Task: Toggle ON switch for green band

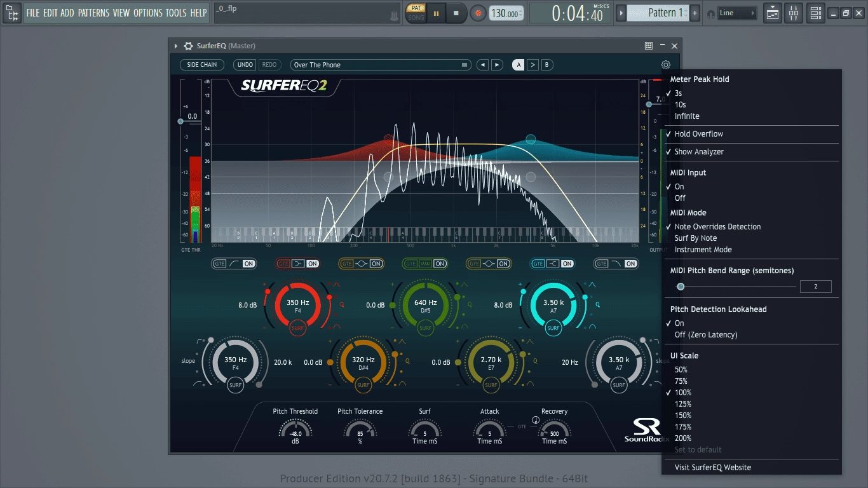Action: pos(440,264)
